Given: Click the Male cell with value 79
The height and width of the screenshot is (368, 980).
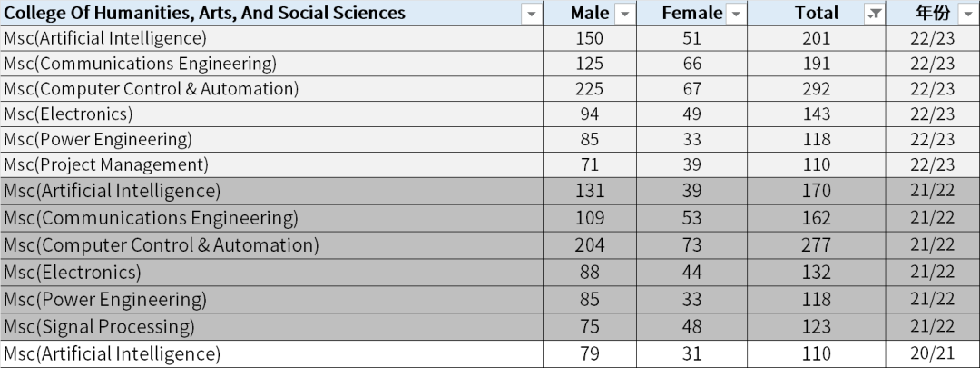Looking at the screenshot, I should click(590, 353).
